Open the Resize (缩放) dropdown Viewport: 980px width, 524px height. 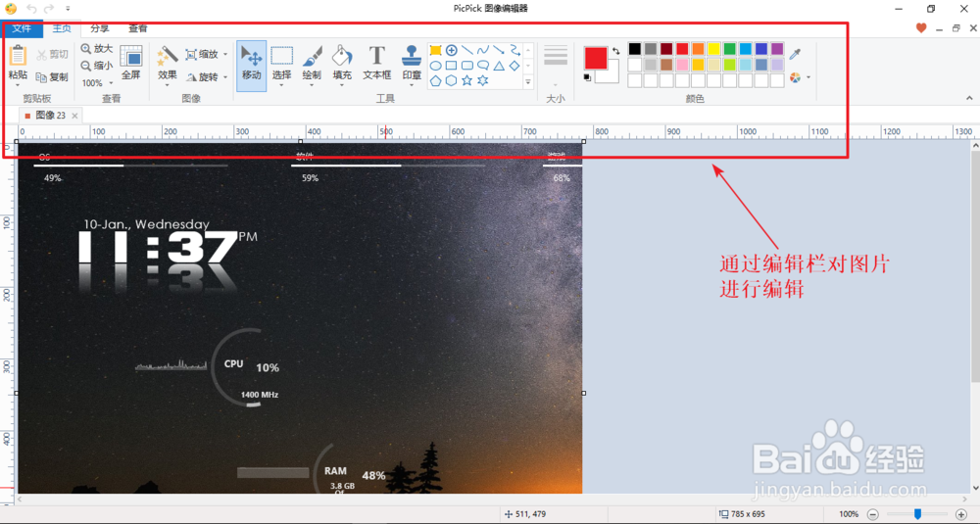pyautogui.click(x=206, y=54)
